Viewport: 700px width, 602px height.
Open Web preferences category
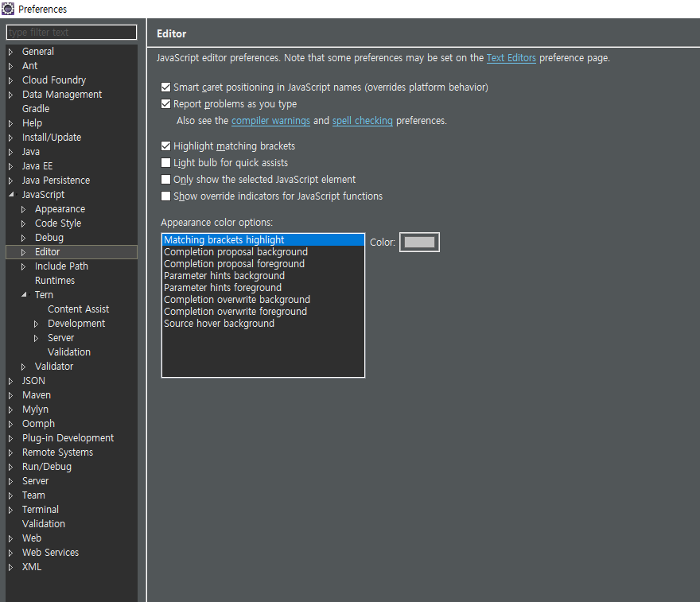point(32,538)
